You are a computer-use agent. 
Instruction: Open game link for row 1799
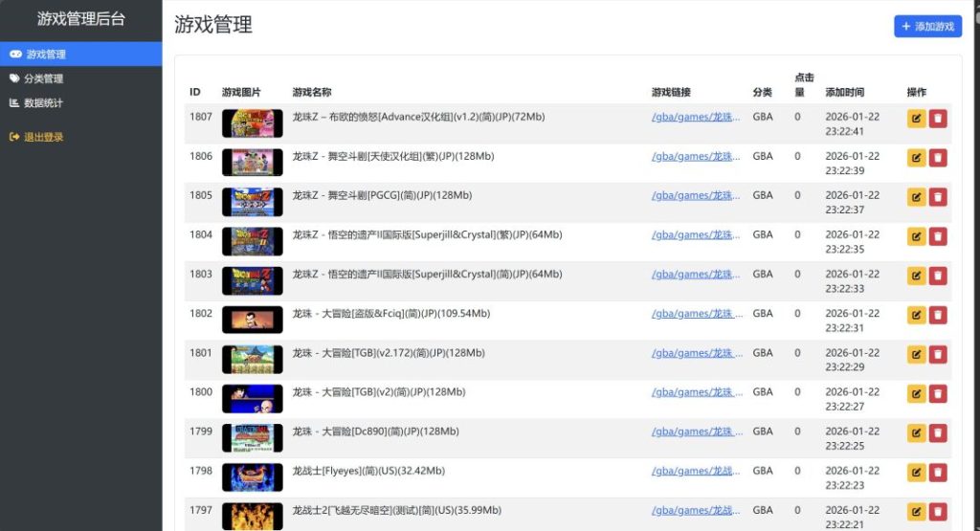697,431
